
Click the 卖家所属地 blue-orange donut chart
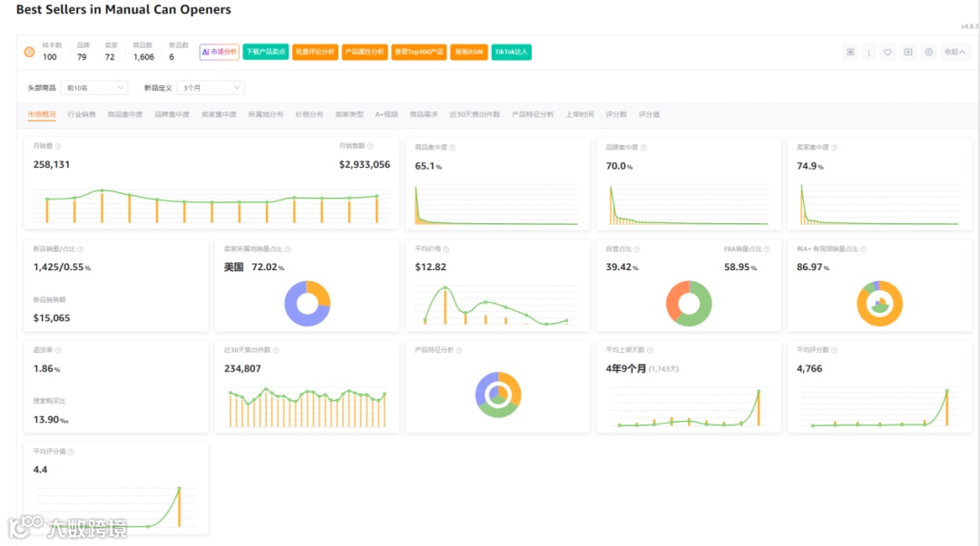308,304
